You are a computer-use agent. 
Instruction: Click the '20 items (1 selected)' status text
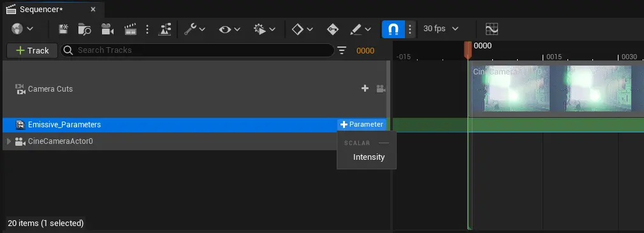click(x=45, y=223)
